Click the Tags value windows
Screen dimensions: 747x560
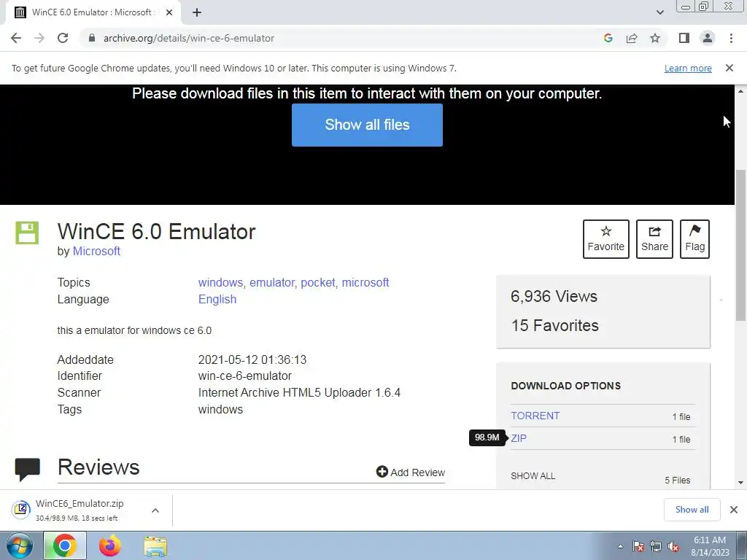coord(220,409)
